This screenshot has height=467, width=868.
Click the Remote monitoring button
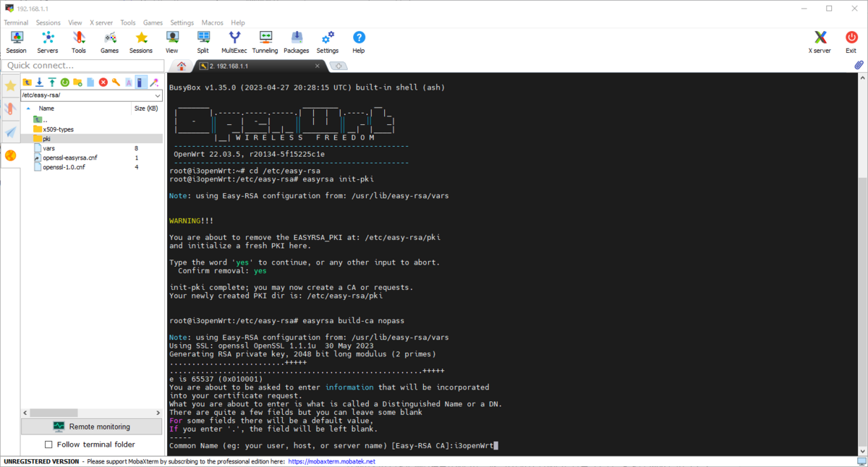[x=91, y=427]
